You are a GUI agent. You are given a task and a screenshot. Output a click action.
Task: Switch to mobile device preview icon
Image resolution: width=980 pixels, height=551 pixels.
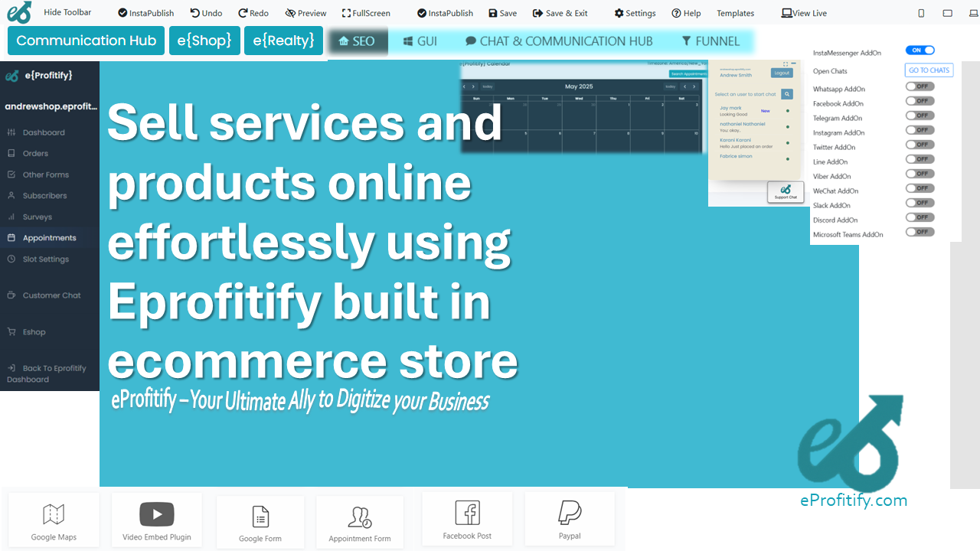(921, 13)
